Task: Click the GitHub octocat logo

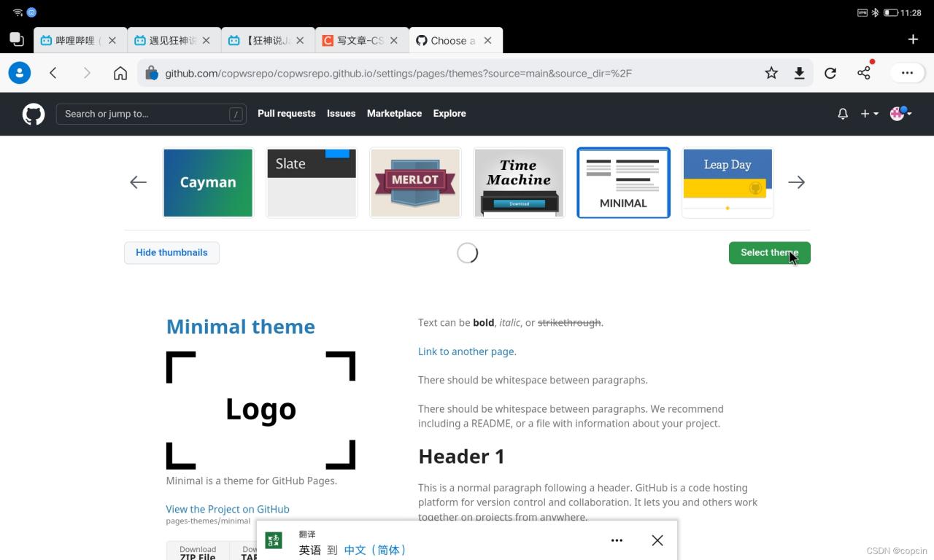Action: 34,114
